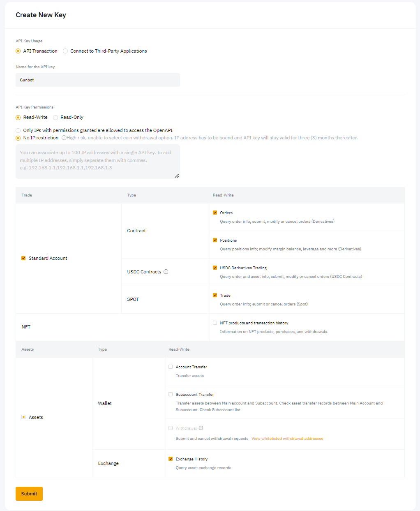Screen dimensions: 420x511
Task: Select the API Transaction radio button
Action: point(18,51)
